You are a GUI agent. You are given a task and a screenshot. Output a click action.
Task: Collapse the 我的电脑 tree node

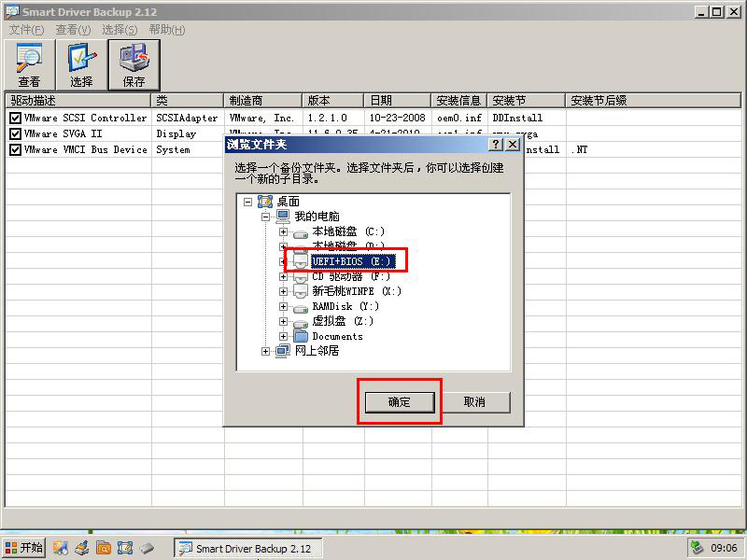click(x=266, y=217)
